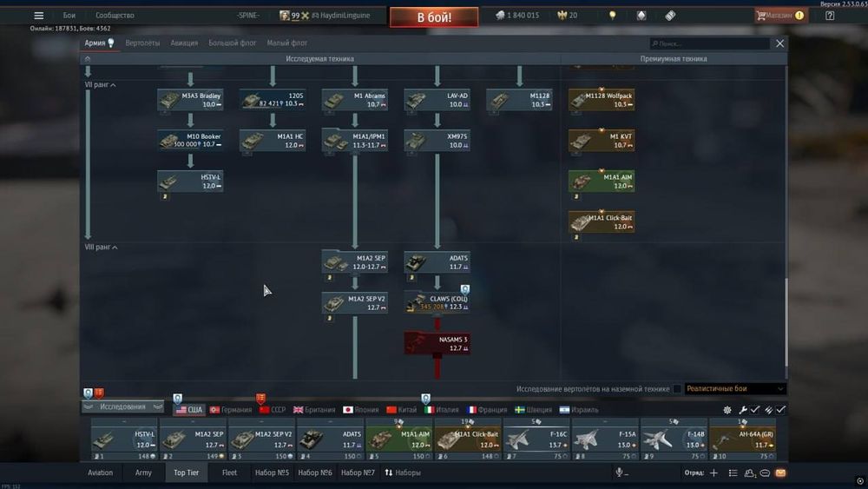The height and width of the screenshot is (489, 868).
Task: Switch to the Малый флот tab
Action: [286, 43]
